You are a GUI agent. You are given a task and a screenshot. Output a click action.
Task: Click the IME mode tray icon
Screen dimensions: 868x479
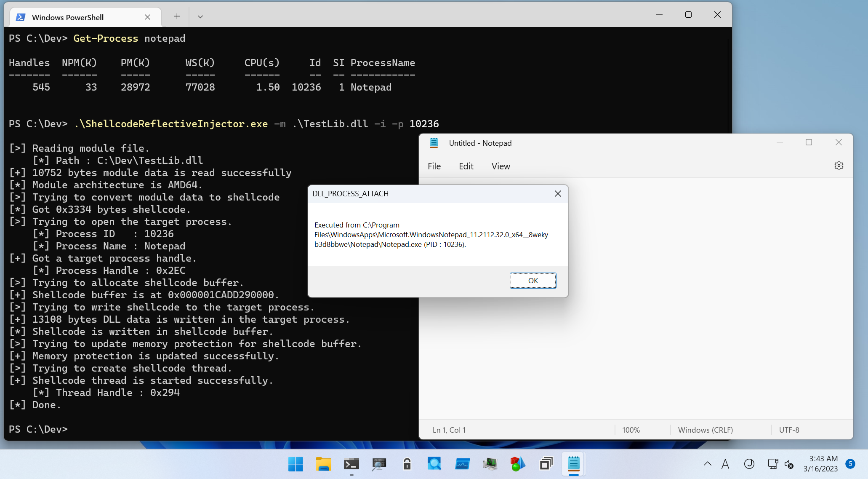(749, 464)
